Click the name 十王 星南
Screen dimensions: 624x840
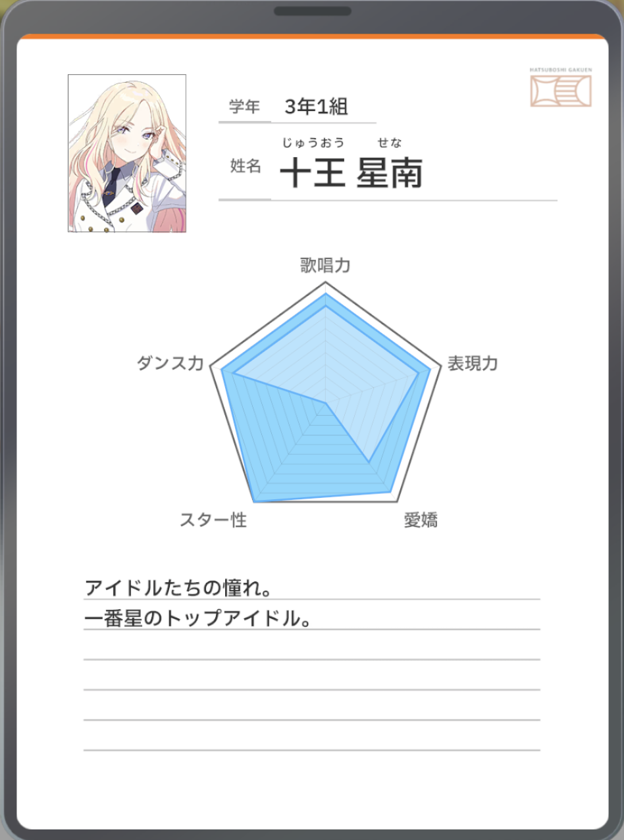click(x=351, y=175)
